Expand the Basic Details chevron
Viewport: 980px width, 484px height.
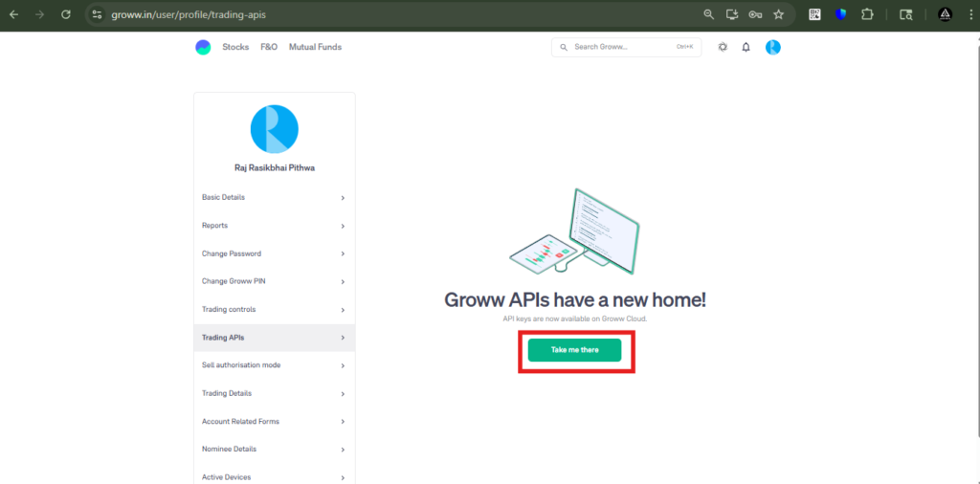pyautogui.click(x=343, y=198)
